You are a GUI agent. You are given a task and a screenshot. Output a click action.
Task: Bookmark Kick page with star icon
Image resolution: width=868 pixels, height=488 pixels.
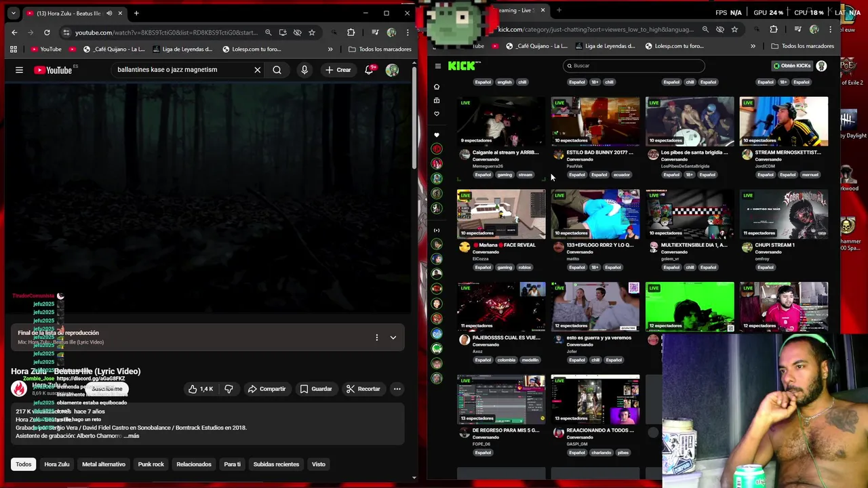click(x=734, y=29)
